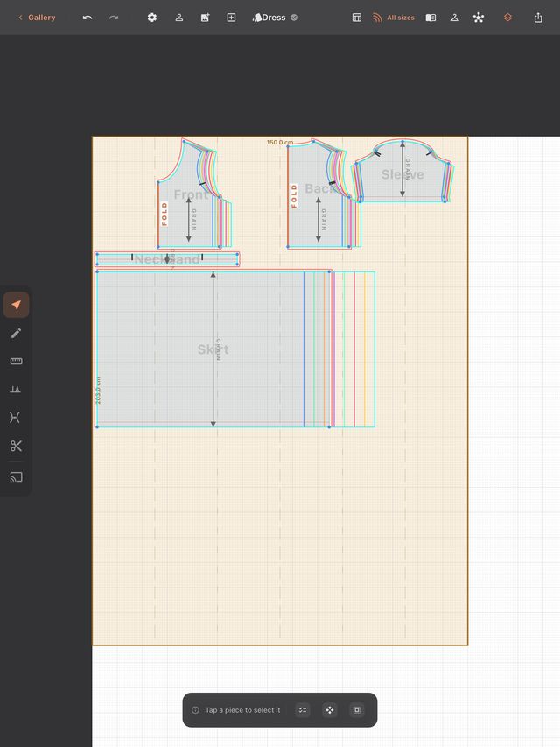Tap the add image icon

tap(206, 18)
